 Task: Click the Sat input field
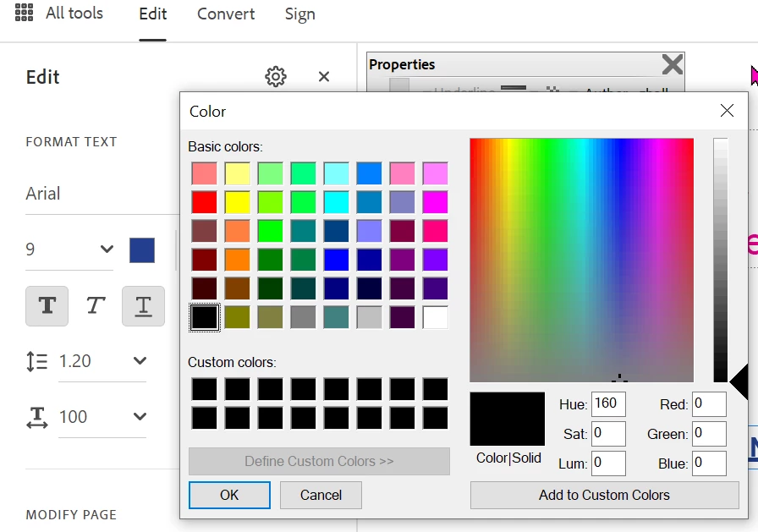608,433
